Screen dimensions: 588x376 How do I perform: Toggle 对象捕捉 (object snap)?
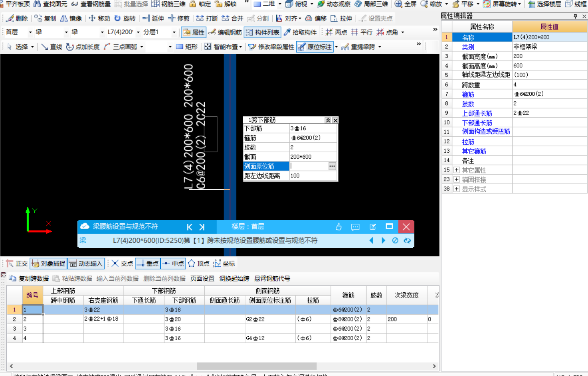pyautogui.click(x=48, y=264)
